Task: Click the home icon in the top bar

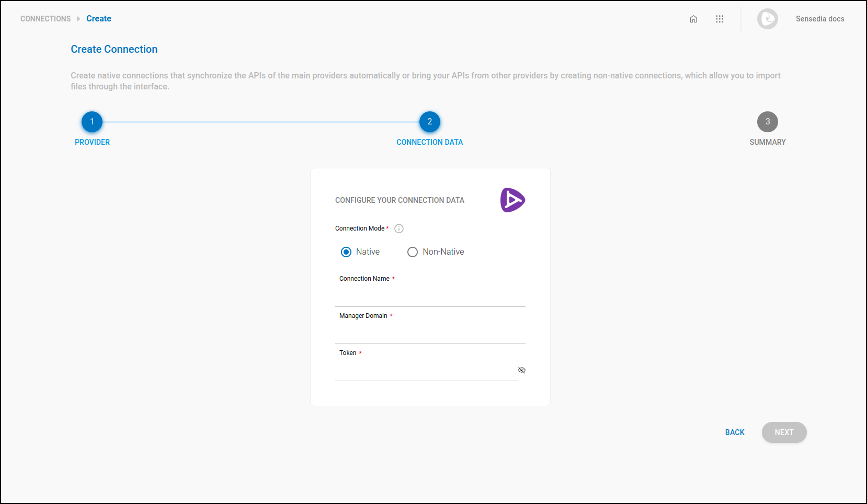Action: (x=693, y=19)
